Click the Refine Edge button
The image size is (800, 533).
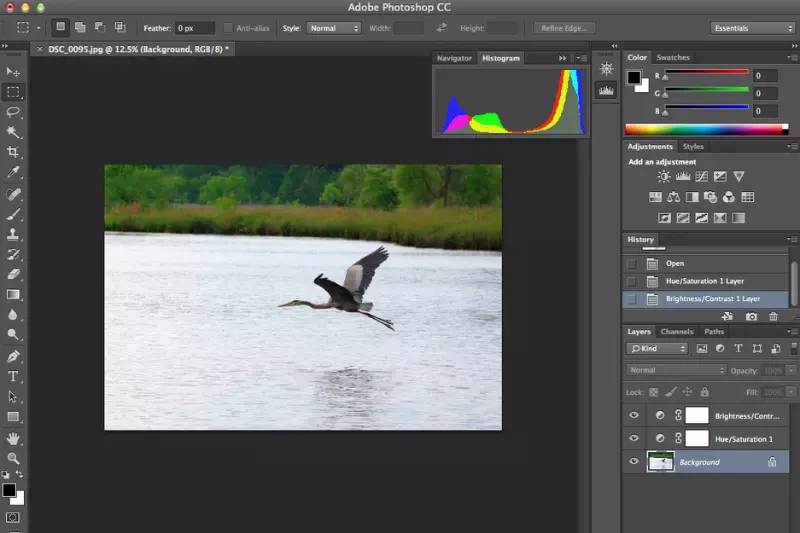point(564,28)
